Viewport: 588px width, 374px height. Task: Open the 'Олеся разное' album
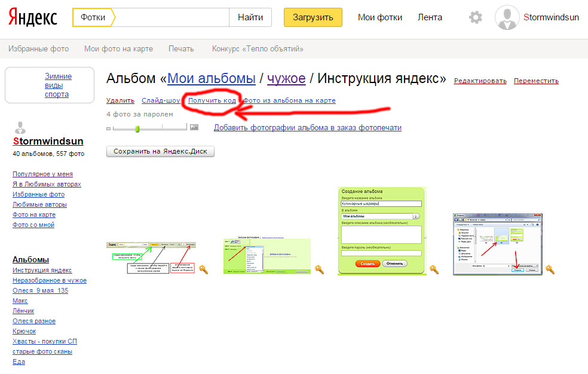34,320
